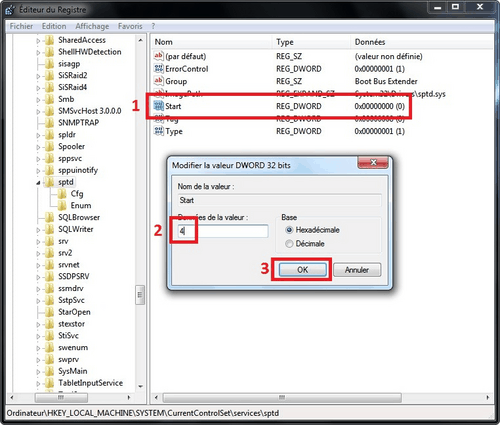Sort values by the Nom column header

[x=212, y=42]
